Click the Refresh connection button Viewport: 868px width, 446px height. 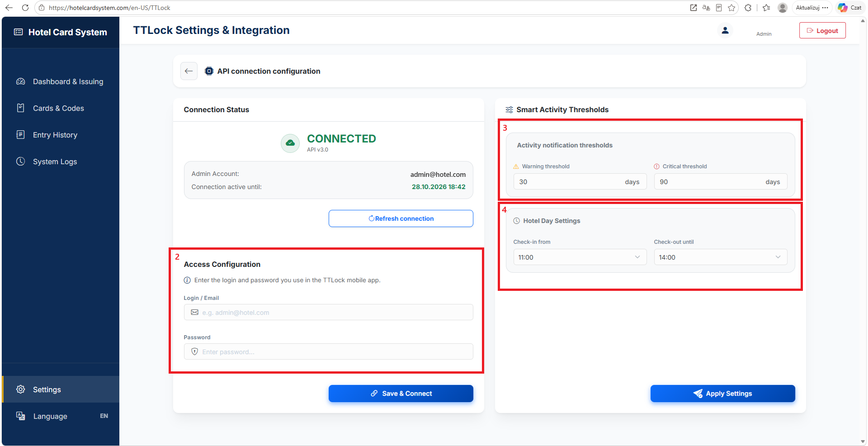coord(401,218)
